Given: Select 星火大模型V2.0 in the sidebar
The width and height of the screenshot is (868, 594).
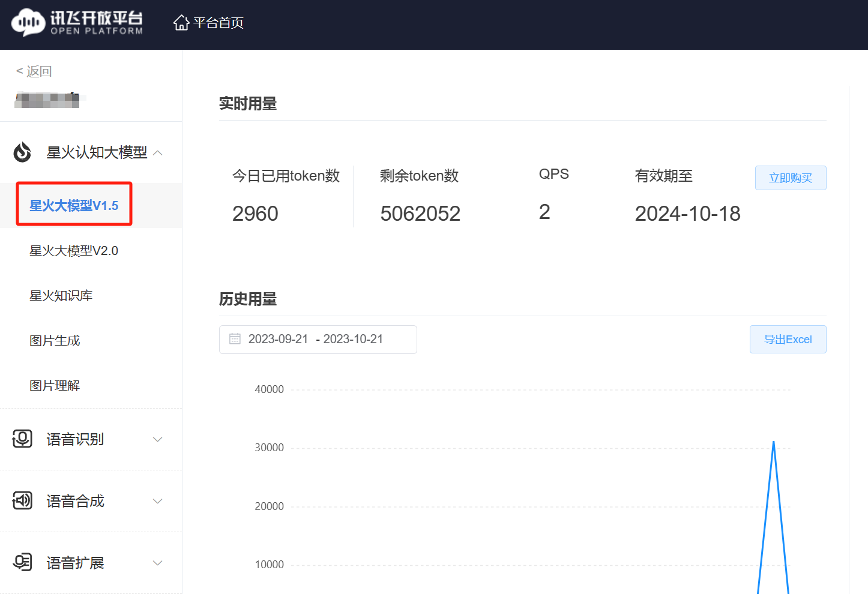Looking at the screenshot, I should (74, 251).
